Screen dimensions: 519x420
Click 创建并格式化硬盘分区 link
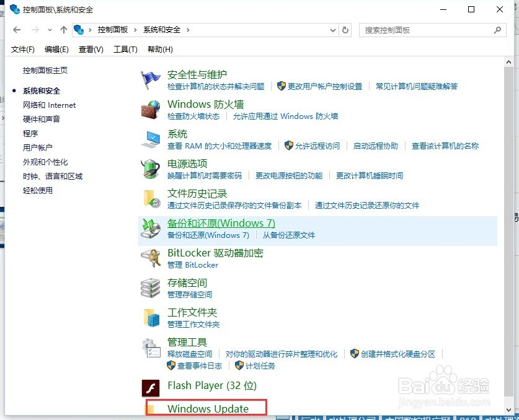pyautogui.click(x=398, y=354)
